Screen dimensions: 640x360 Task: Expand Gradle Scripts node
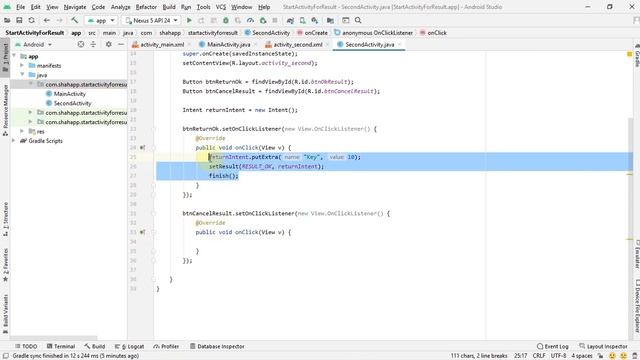pos(14,140)
